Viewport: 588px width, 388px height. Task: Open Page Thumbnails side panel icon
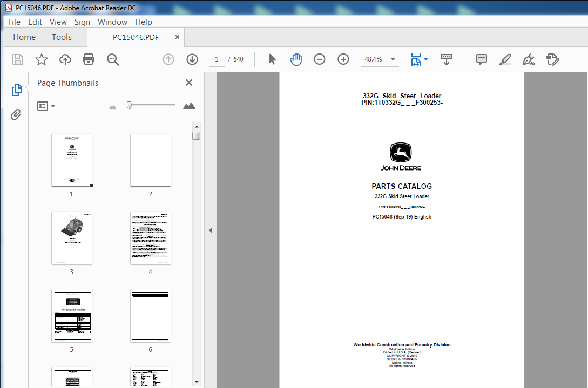[x=17, y=90]
